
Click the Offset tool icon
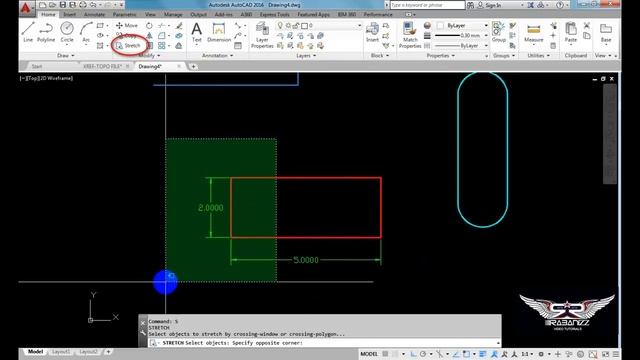(x=179, y=46)
